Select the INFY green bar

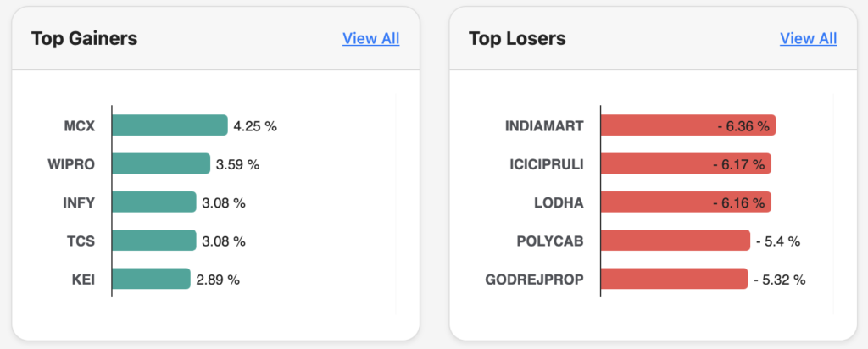(x=154, y=202)
